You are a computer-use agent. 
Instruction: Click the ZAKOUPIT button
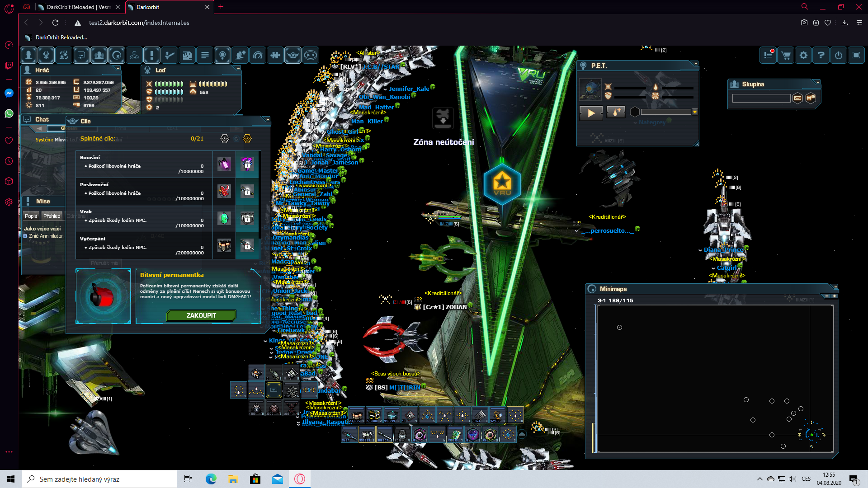tap(201, 315)
